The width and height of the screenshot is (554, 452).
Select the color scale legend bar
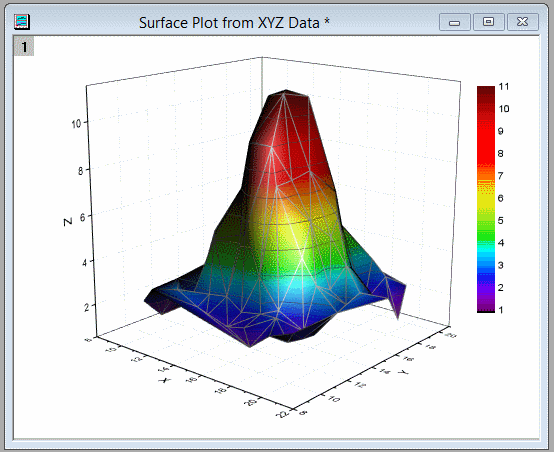[x=486, y=199]
